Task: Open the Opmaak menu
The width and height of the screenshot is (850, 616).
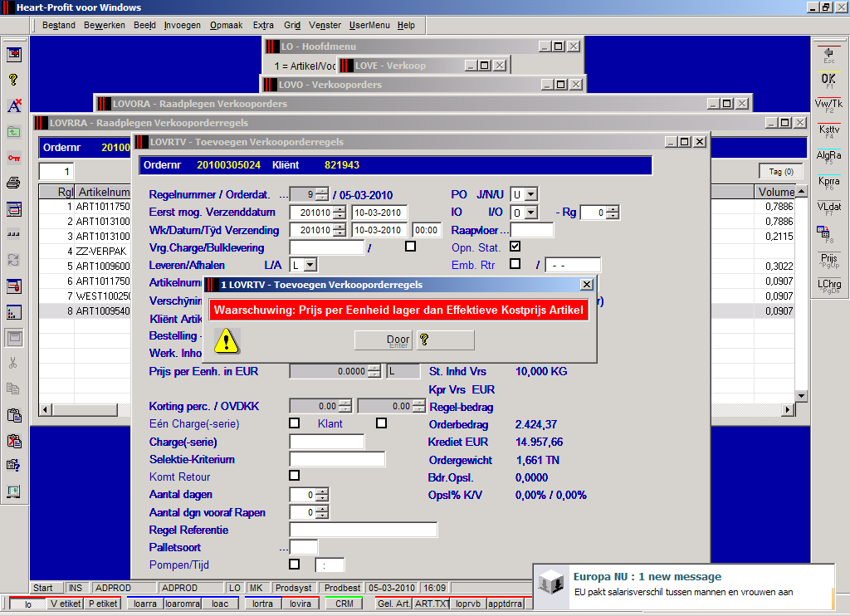Action: tap(226, 25)
